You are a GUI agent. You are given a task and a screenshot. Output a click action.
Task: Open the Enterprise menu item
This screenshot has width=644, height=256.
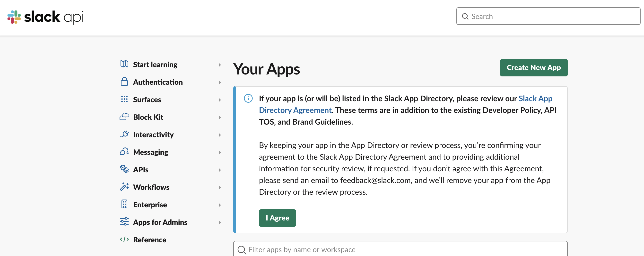(x=150, y=205)
